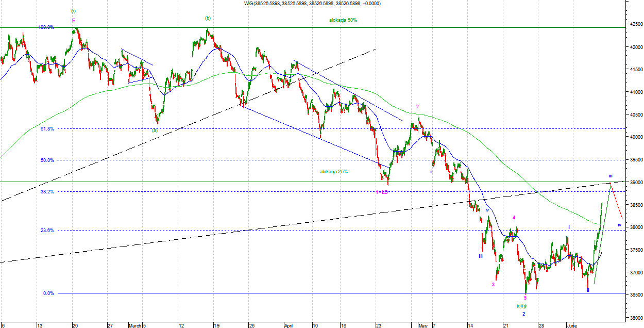Click the green '(b)' wave label
The width and height of the screenshot is (644, 328).
pyautogui.click(x=208, y=18)
